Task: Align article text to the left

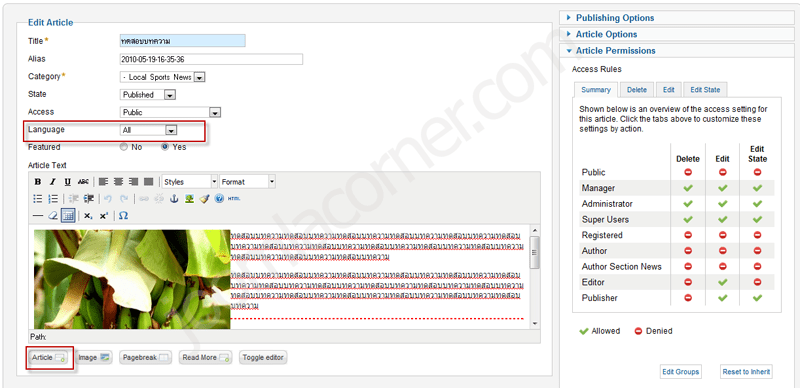Action: point(104,182)
